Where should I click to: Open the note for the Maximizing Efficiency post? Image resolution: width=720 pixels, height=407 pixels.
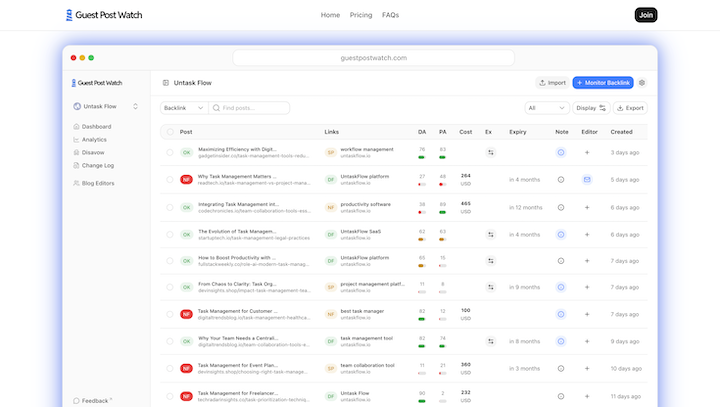pyautogui.click(x=561, y=152)
